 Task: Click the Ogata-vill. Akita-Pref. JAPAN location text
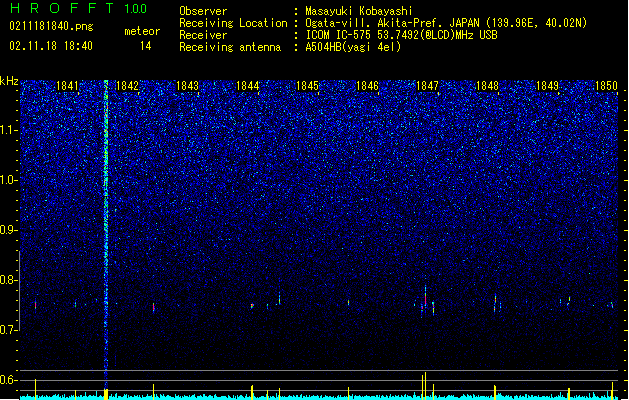[446, 23]
